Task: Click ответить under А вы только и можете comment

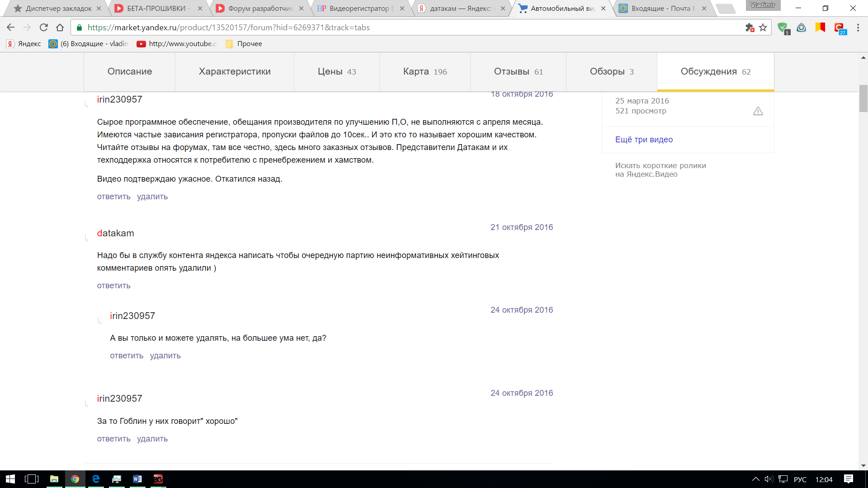Action: (x=127, y=356)
